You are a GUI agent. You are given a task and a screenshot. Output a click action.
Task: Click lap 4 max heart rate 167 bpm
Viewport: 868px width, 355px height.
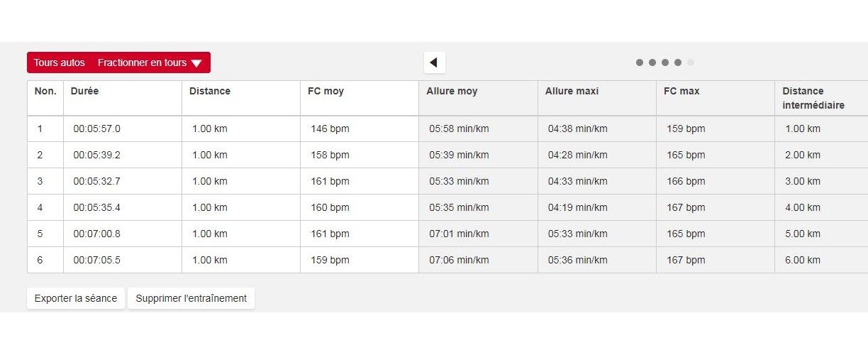click(x=686, y=207)
